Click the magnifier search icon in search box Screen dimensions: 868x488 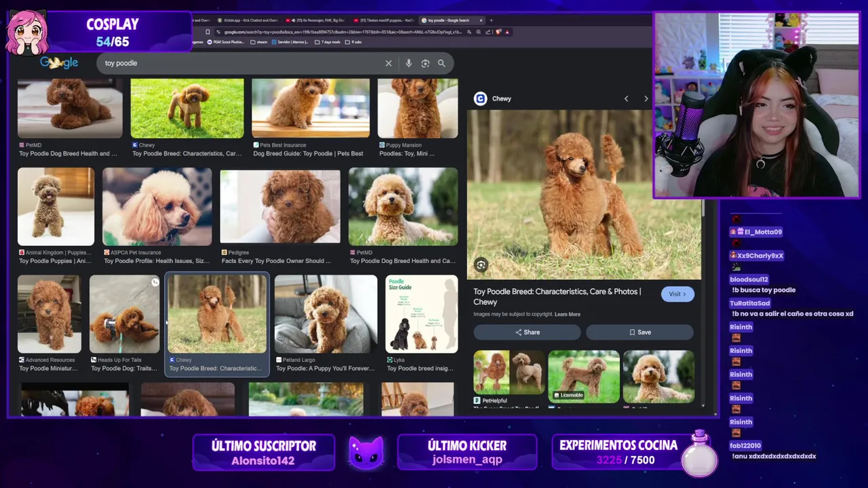pos(441,63)
